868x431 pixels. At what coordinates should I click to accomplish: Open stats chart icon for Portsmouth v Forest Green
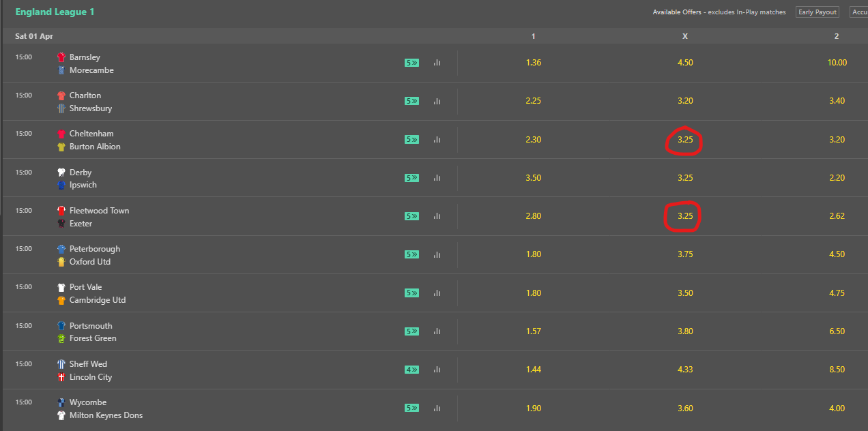pyautogui.click(x=437, y=331)
